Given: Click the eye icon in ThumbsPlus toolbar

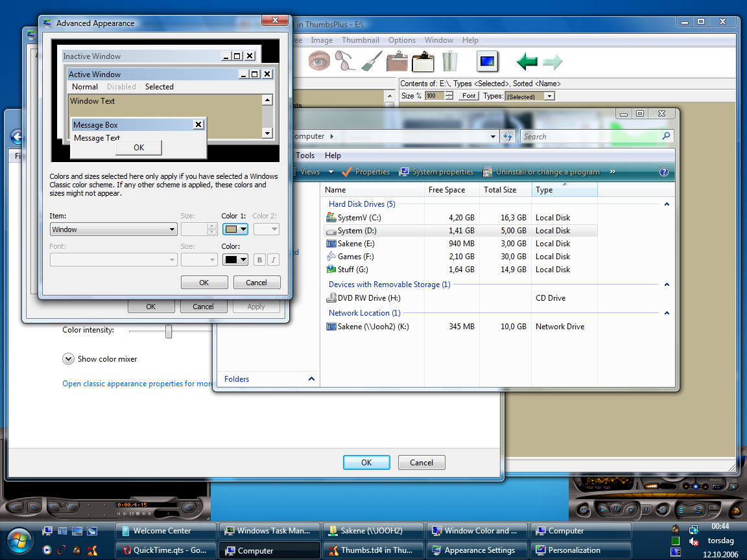Looking at the screenshot, I should click(x=319, y=62).
